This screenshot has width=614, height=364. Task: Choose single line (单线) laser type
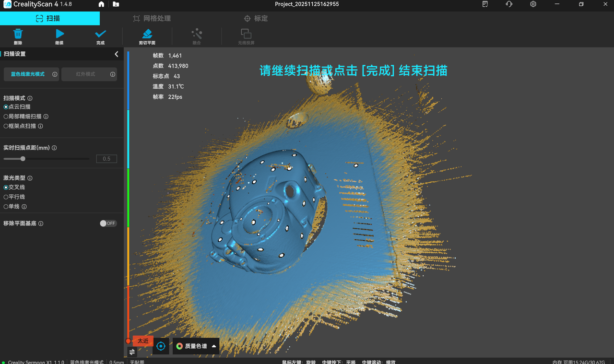[6, 207]
